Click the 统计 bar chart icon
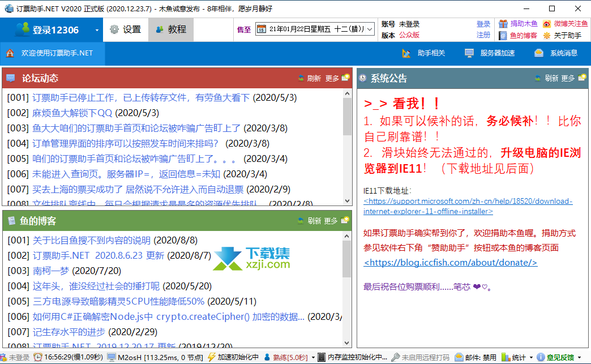The height and width of the screenshot is (364, 591). click(x=506, y=357)
